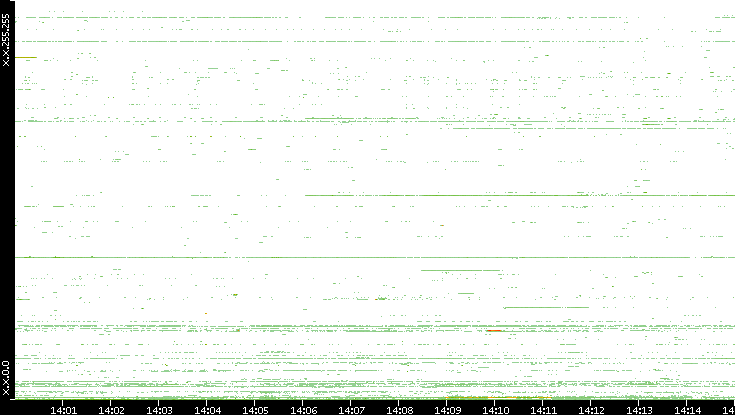
Task: Select the 14:12 axis label
Action: pos(592,410)
